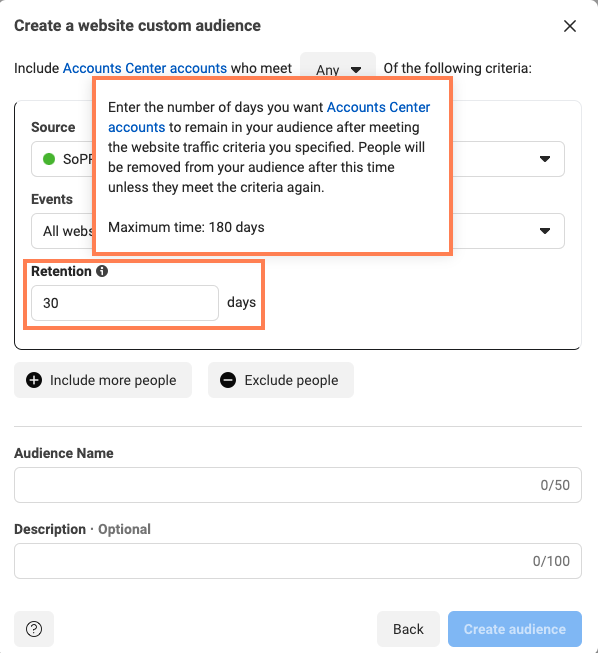Screen dimensions: 598x653
Task: Focus the Retention days input field
Action: (x=125, y=303)
